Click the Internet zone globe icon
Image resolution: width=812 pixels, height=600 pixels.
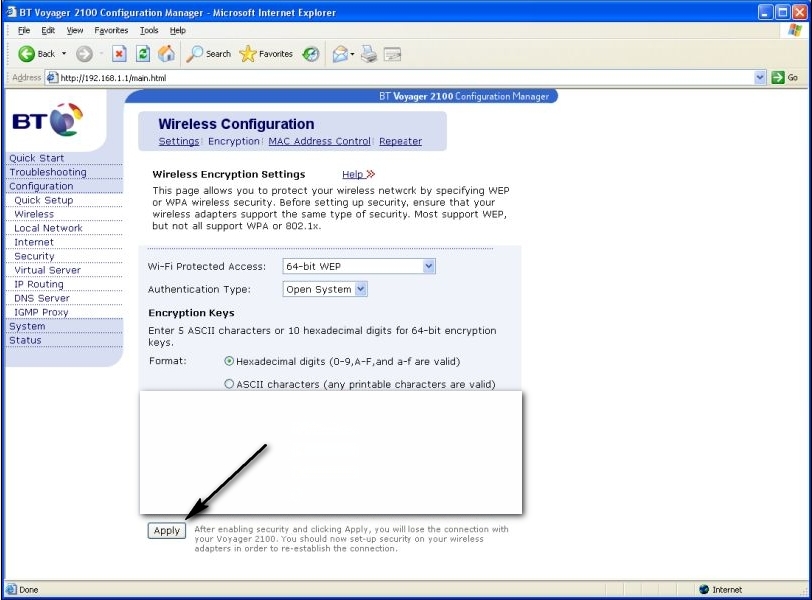pyautogui.click(x=703, y=589)
